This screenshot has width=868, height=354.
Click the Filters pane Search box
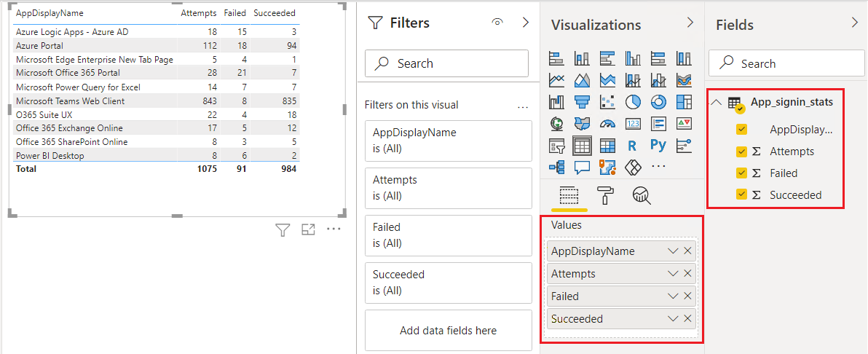(446, 63)
